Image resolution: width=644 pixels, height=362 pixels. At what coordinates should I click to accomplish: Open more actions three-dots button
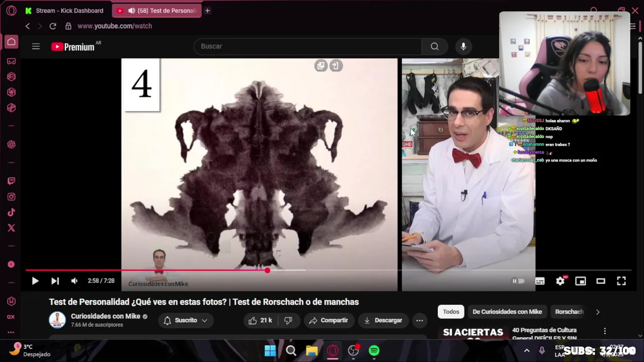coord(419,320)
